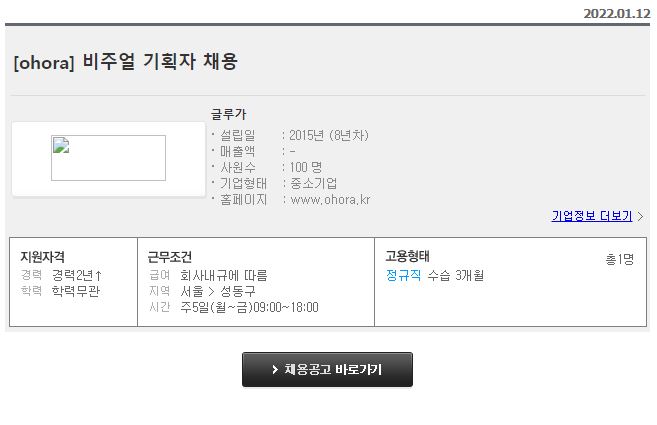Click the job title 비주얼 기획자 채용
Viewport: 657px width, 425px height.
point(160,62)
